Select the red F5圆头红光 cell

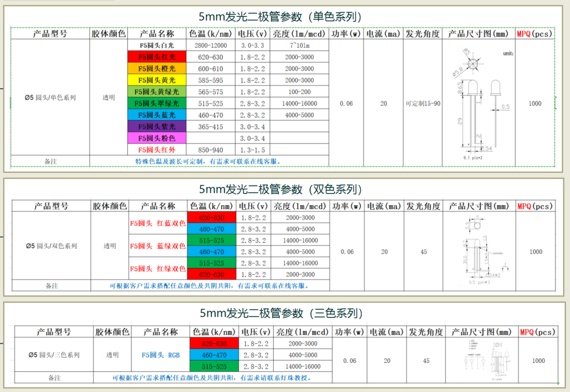(x=157, y=57)
